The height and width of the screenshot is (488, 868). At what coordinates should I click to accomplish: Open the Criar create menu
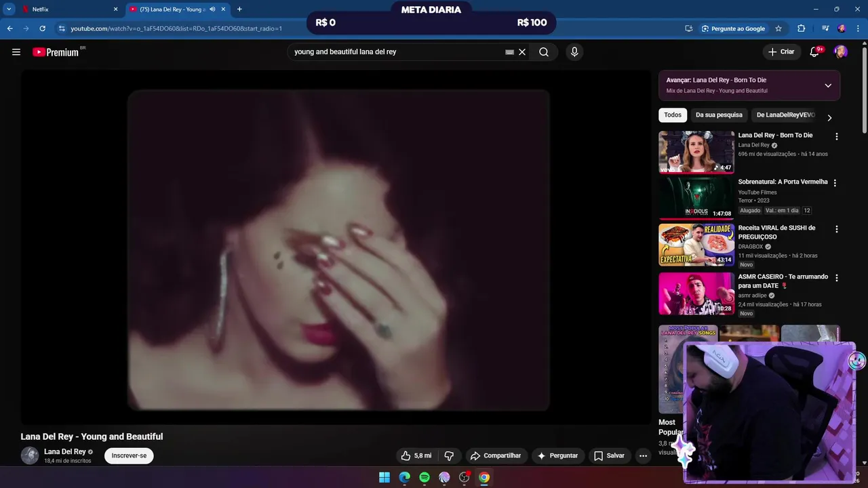(781, 52)
